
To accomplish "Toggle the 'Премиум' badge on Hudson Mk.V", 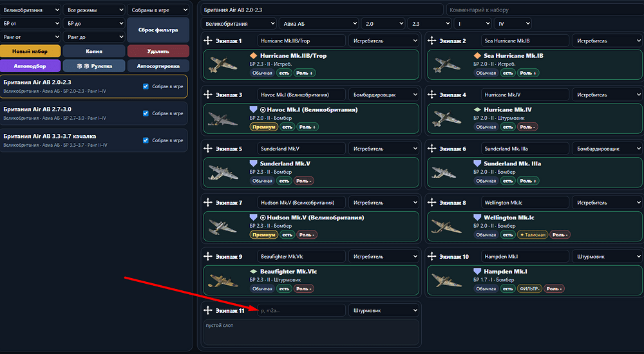I will (x=263, y=234).
